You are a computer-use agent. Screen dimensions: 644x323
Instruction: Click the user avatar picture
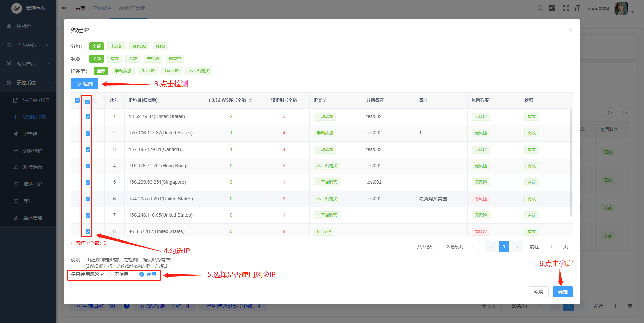point(621,8)
